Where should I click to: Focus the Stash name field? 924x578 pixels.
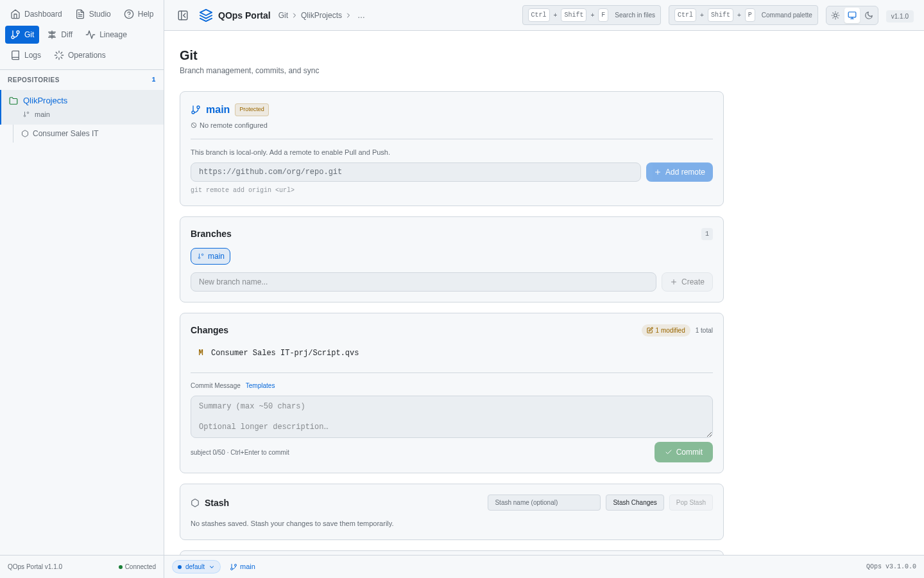point(544,503)
